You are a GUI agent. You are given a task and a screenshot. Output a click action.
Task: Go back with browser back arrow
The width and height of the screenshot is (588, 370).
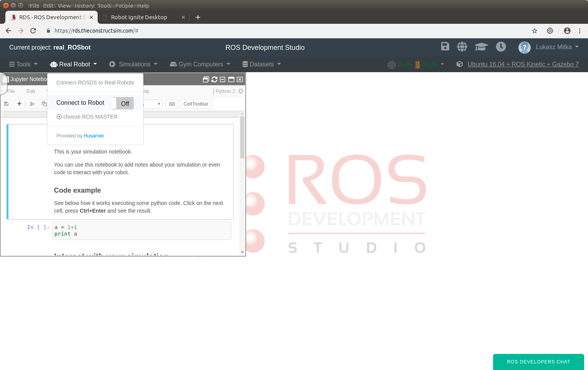(8, 31)
